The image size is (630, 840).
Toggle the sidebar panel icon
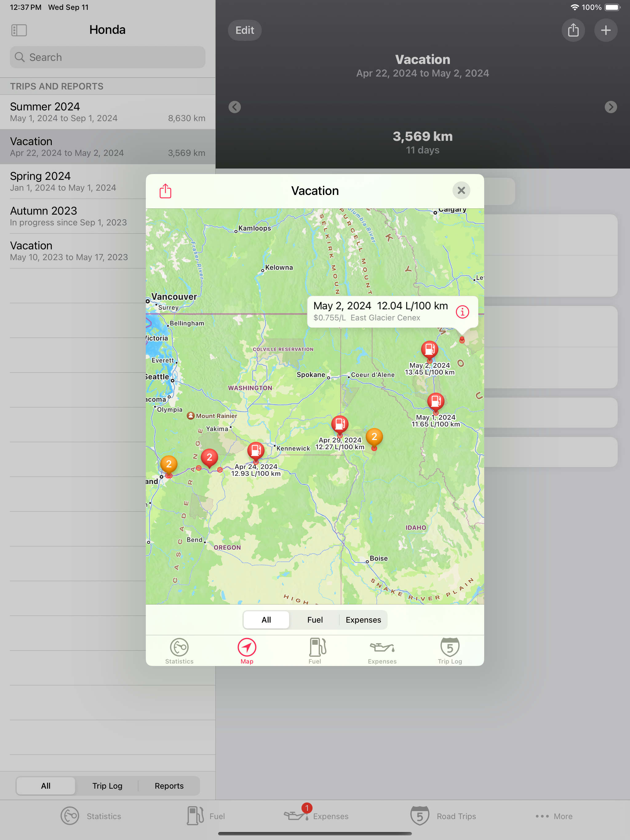(x=19, y=30)
